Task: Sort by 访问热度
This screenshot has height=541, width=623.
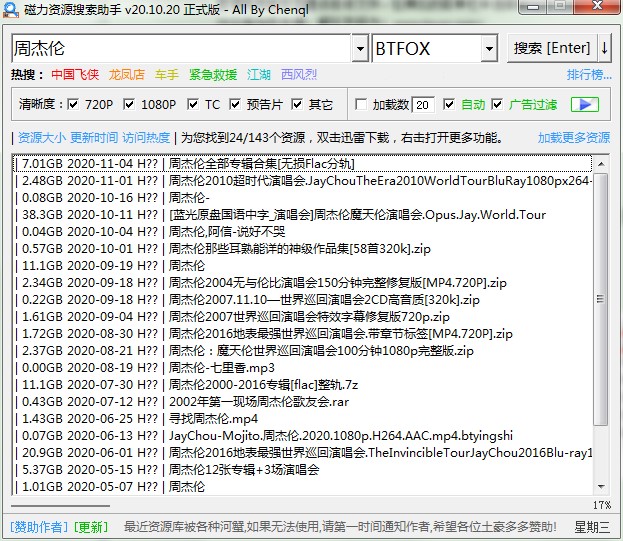Action: [146, 138]
